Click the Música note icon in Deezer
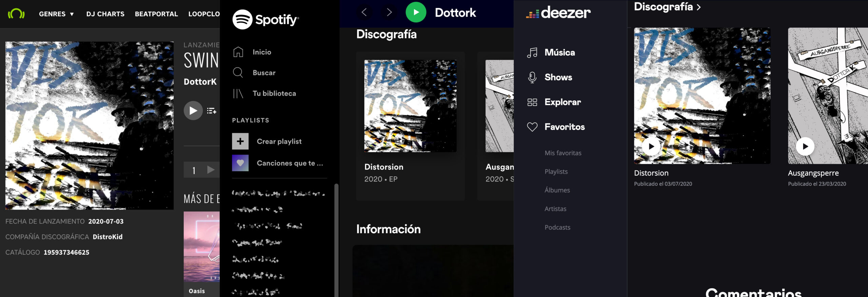Screen dimensions: 868x297 (532, 53)
